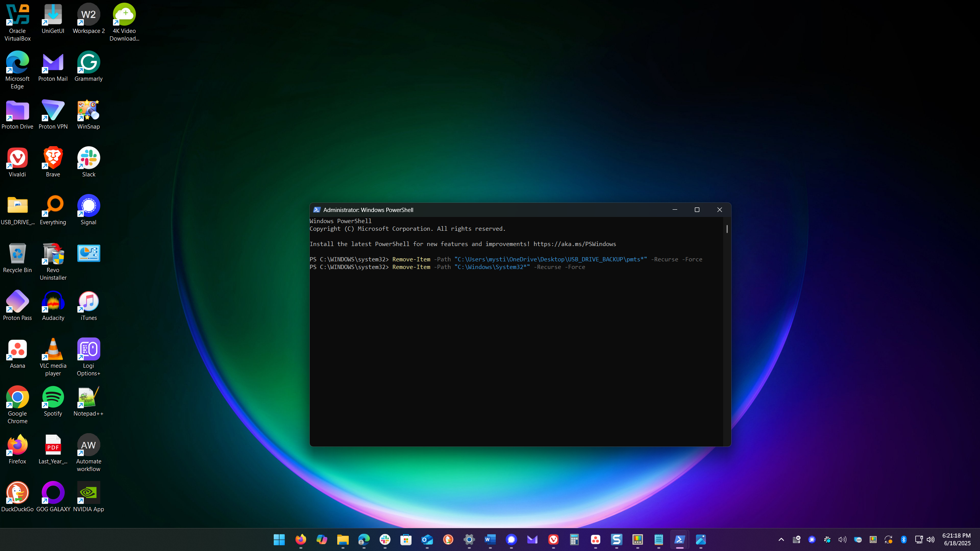Click the system volume speaker icon

click(931, 540)
